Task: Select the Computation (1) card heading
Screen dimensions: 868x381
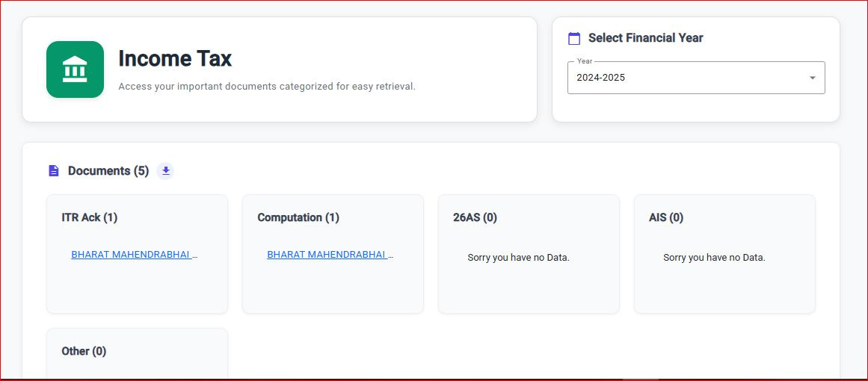Action: (298, 217)
